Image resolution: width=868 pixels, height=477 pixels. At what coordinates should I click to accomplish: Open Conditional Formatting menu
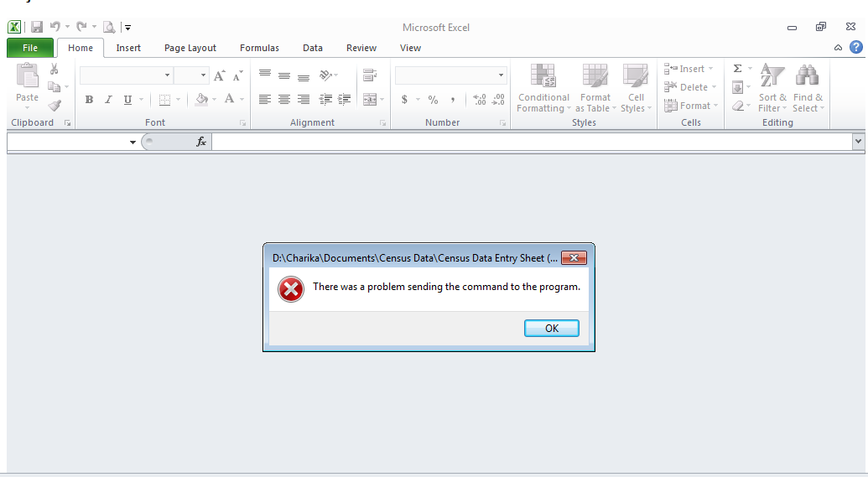pos(543,87)
